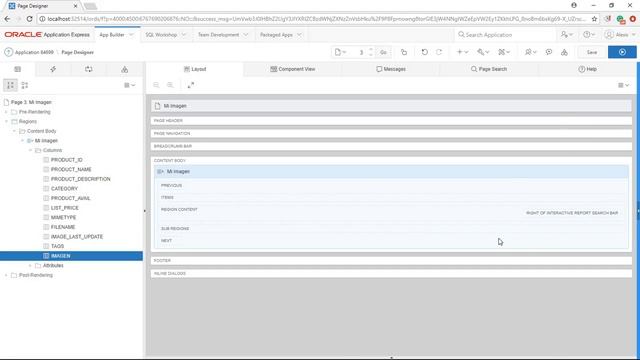This screenshot has height=360, width=640.
Task: Collapse the Mi Imagen region node
Action: pos(22,141)
